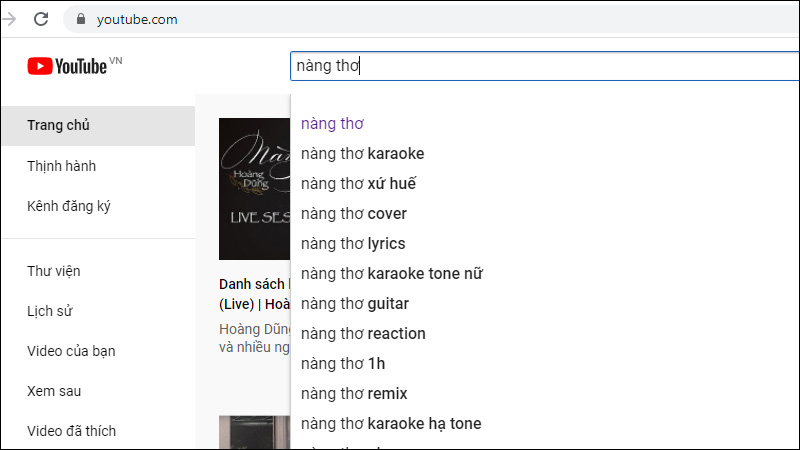The image size is (800, 450).
Task: Choose the nàng thơ remix suggestion
Action: pyautogui.click(x=544, y=394)
